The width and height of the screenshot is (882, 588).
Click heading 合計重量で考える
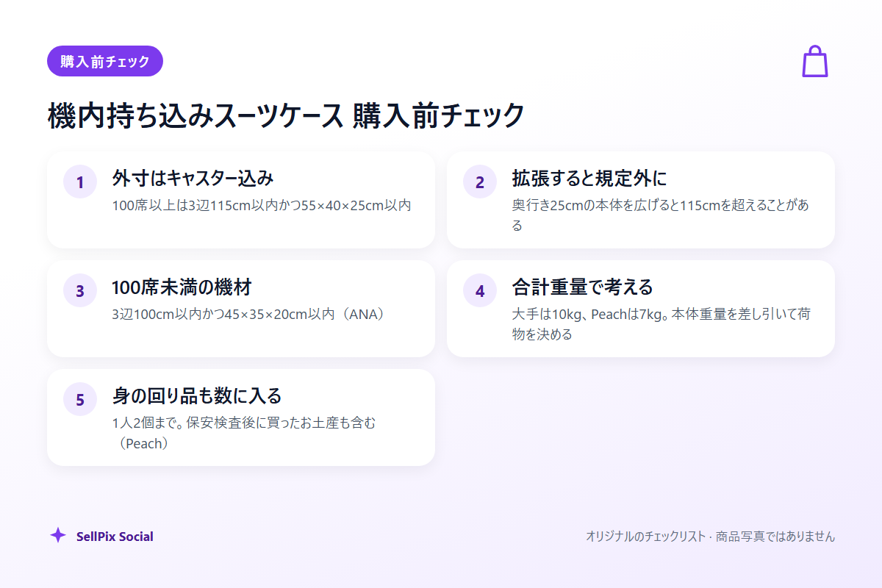coord(582,287)
